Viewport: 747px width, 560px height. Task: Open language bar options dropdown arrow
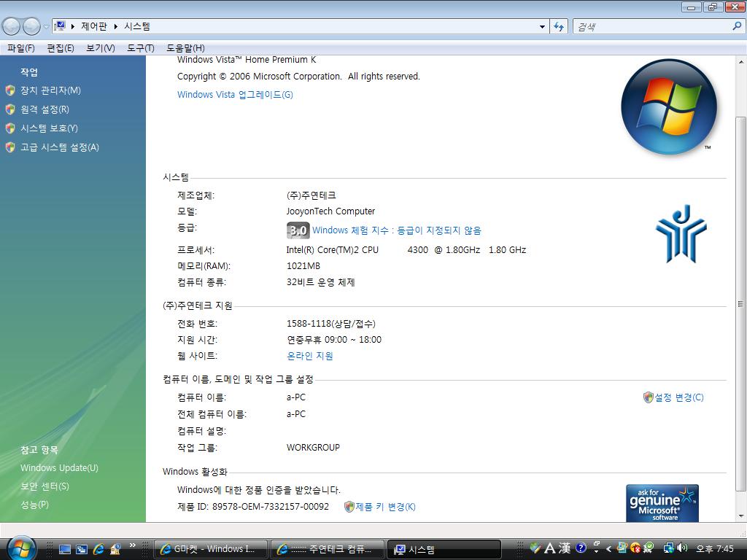coord(596,551)
